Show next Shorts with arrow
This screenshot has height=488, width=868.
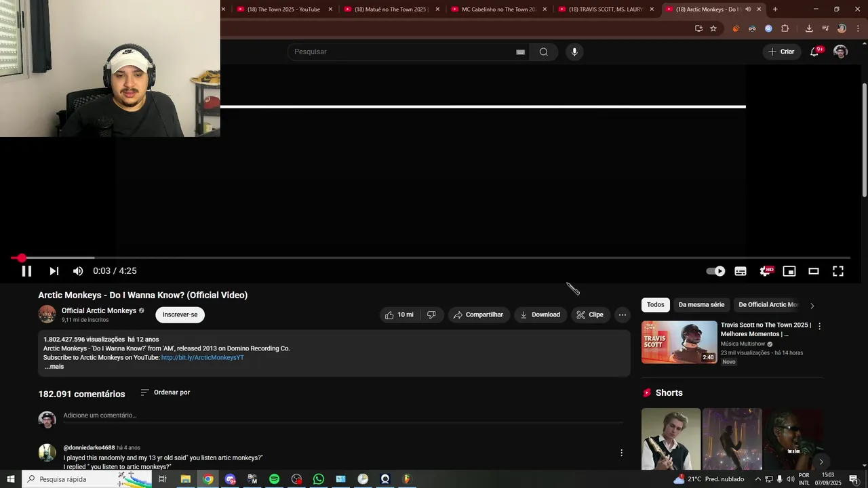pyautogui.click(x=821, y=462)
